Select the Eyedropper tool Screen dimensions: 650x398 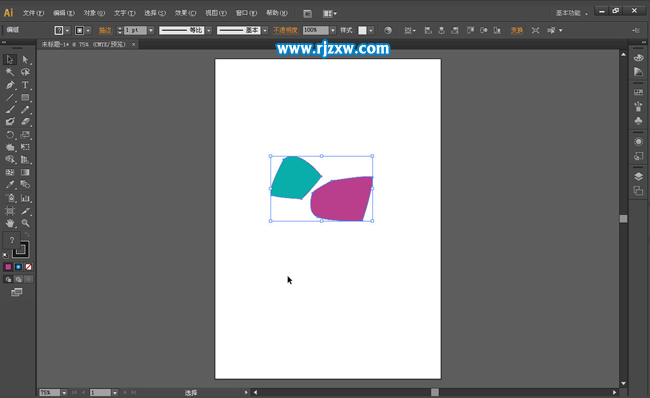tap(10, 184)
